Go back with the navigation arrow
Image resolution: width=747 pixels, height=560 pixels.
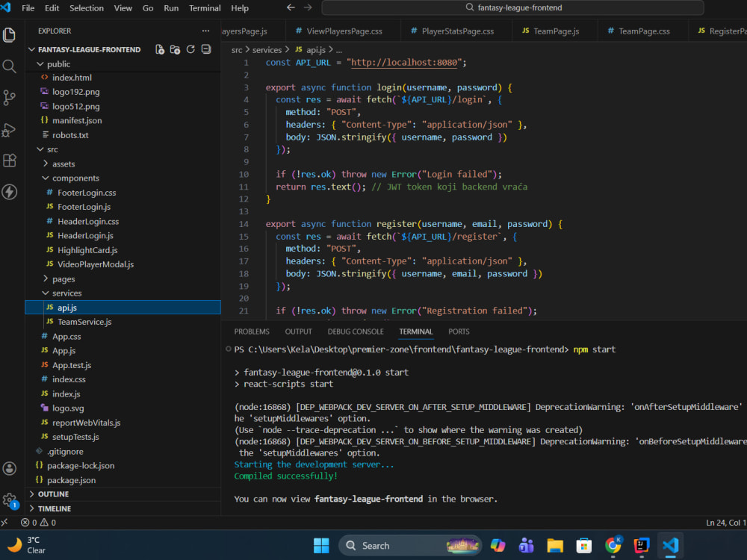pos(291,7)
